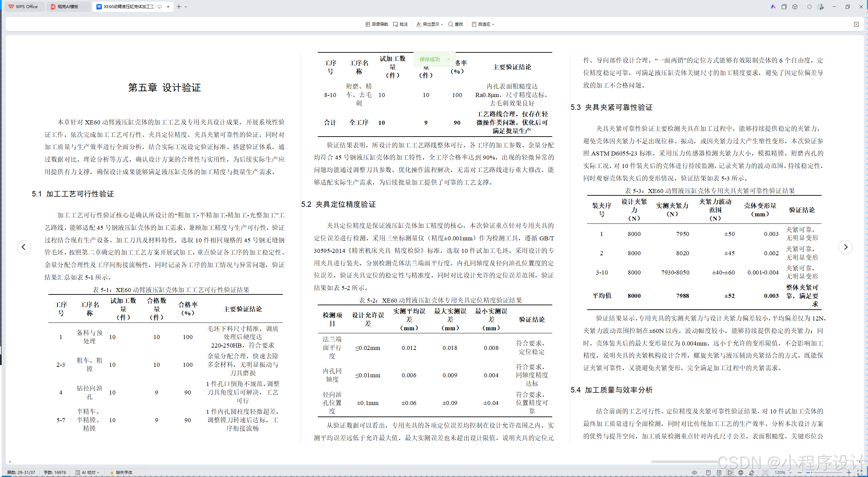
Task: Switch to page layout view icon
Action: [x=708, y=473]
